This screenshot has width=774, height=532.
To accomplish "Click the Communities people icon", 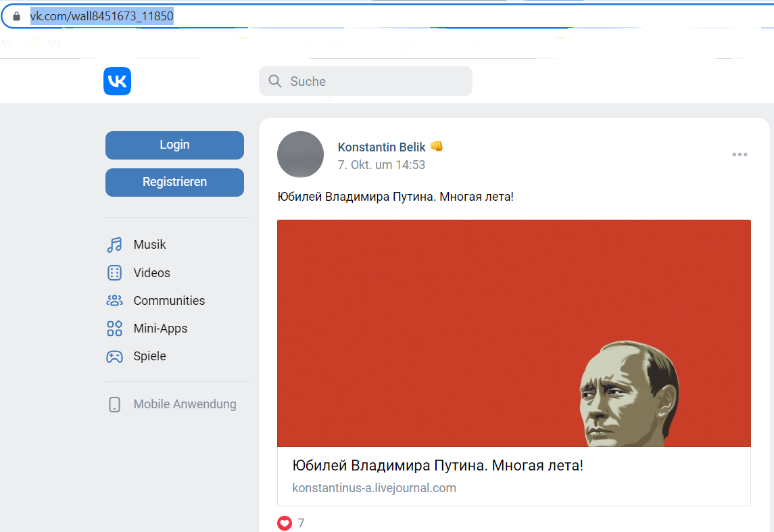I will click(x=114, y=301).
